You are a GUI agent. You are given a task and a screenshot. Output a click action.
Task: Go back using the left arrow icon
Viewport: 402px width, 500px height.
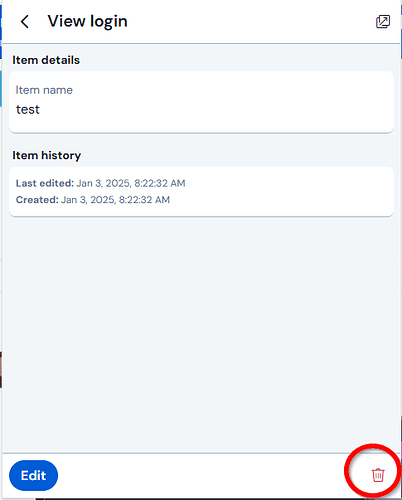(25, 22)
